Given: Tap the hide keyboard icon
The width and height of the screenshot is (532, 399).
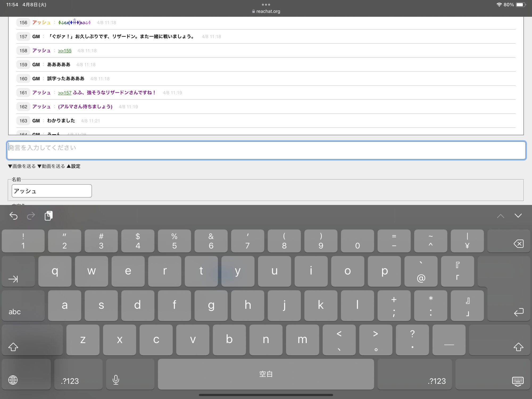Looking at the screenshot, I should pos(517,381).
